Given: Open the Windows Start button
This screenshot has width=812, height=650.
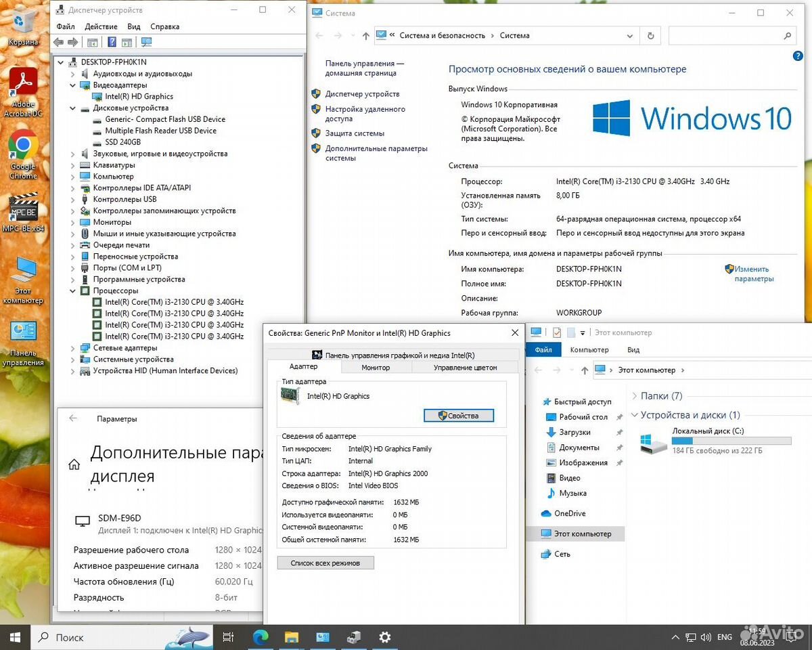Looking at the screenshot, I should coord(15,637).
